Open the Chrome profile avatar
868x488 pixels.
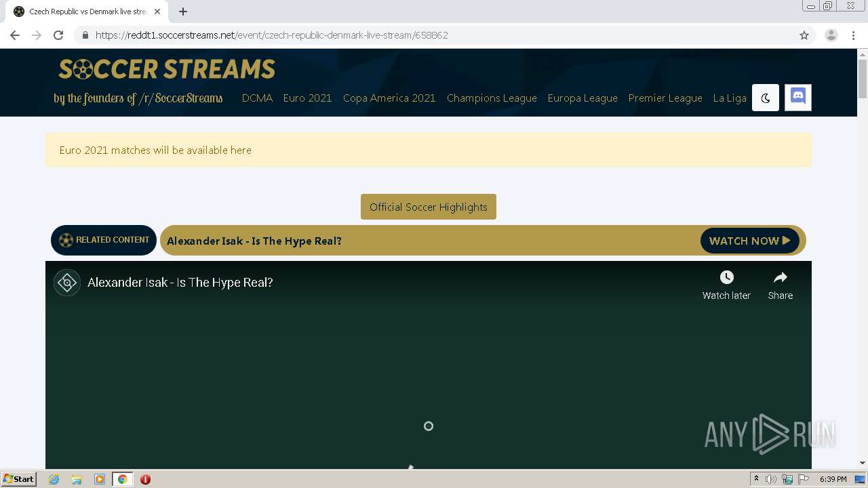click(x=831, y=35)
